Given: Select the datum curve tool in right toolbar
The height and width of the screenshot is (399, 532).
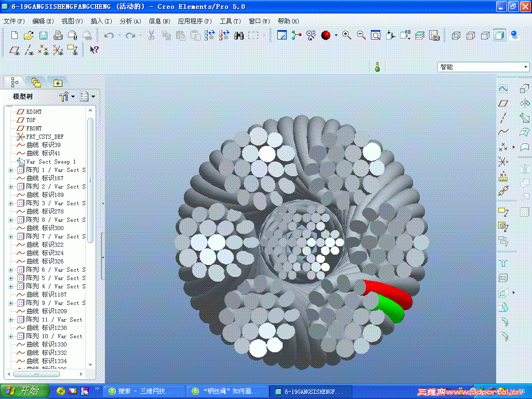Looking at the screenshot, I should 503,131.
